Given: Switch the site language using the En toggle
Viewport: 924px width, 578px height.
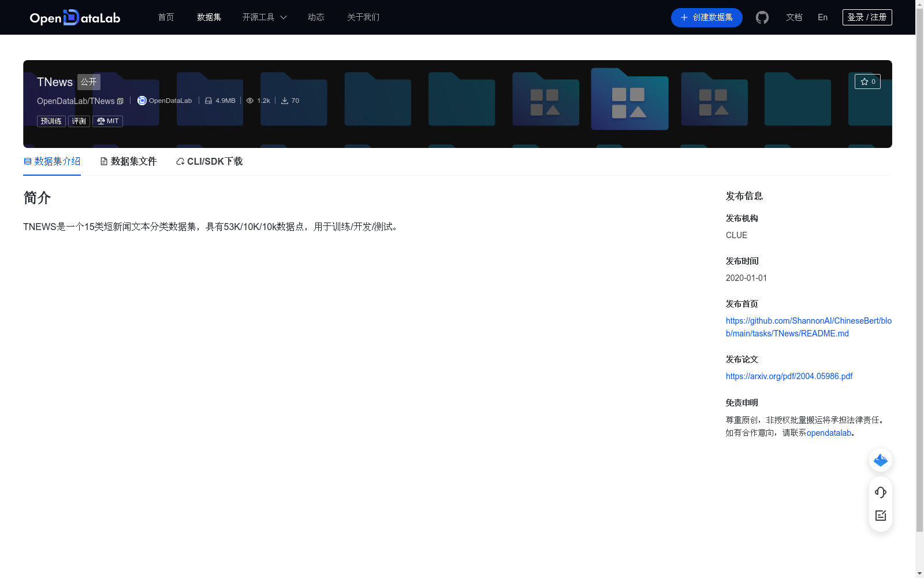Looking at the screenshot, I should click(822, 17).
